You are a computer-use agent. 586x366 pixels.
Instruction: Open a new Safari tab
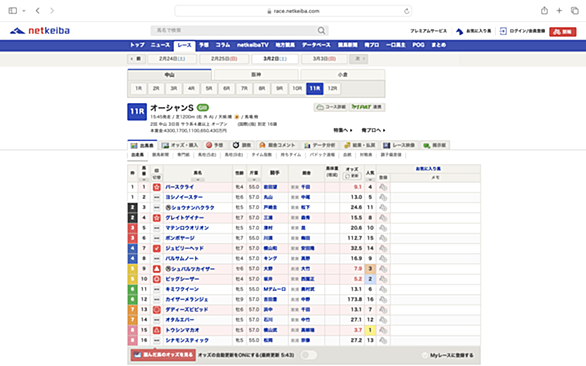point(559,11)
